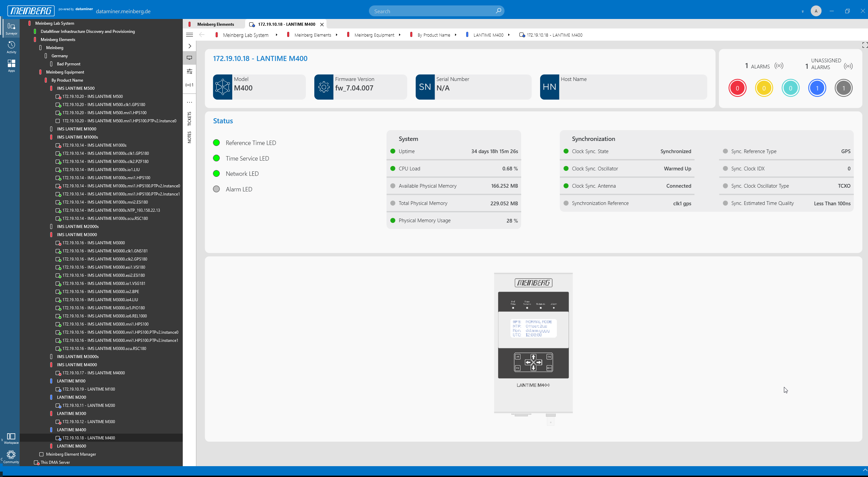Select LANTIME M600 tree view
Screen dimensions: 868x477
(x=71, y=446)
